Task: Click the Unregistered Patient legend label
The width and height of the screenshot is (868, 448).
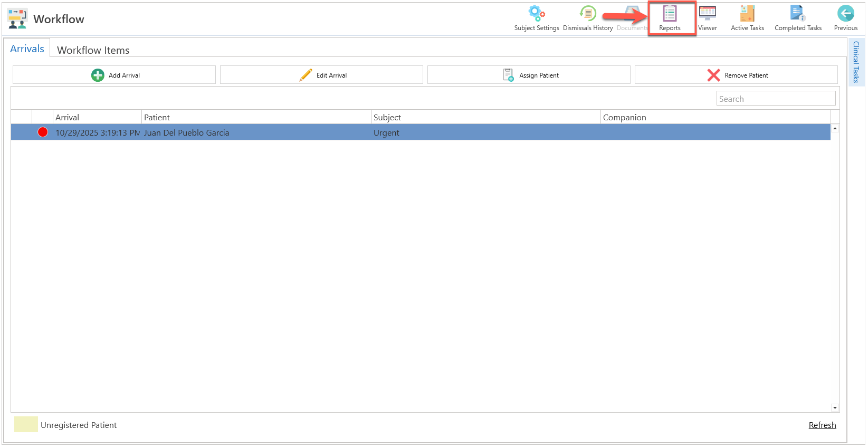Action: coord(79,425)
